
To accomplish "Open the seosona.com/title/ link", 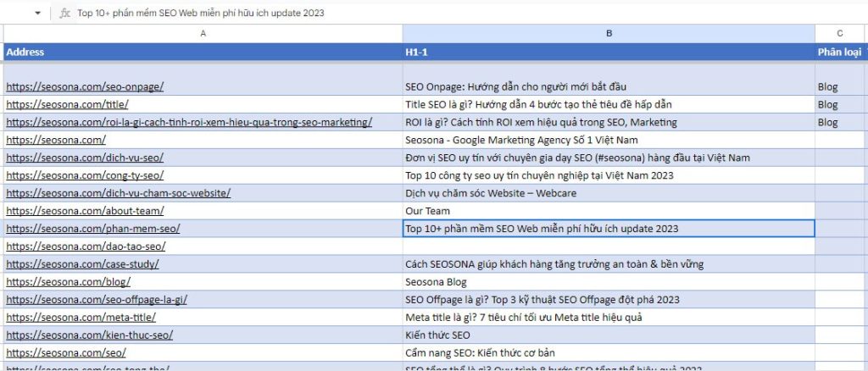I will [x=68, y=104].
